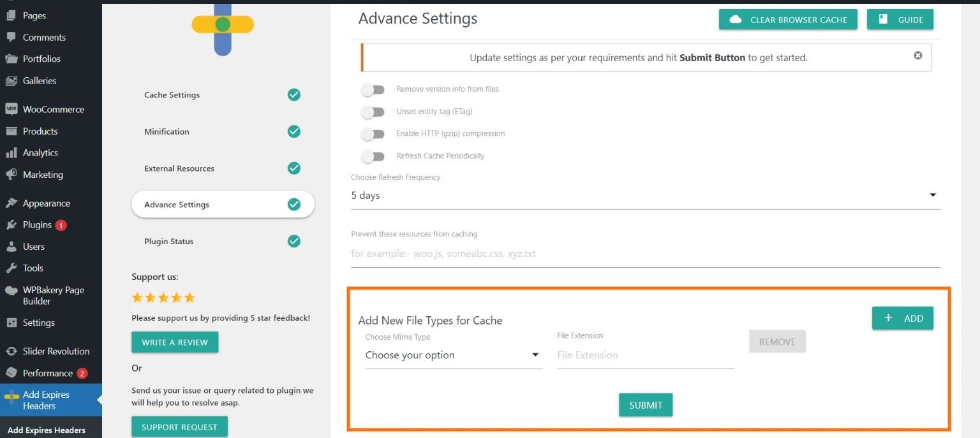This screenshot has height=438, width=980.
Task: Click the Slider Revolution refresh icon
Action: 11,351
